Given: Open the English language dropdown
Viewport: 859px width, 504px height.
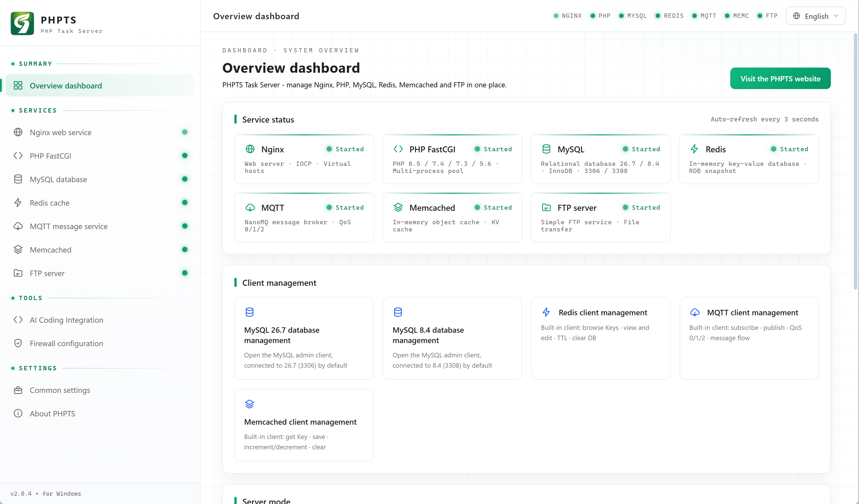Looking at the screenshot, I should tap(816, 16).
